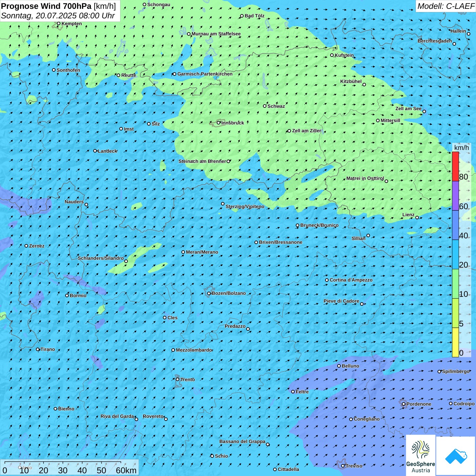
Task: Click the '60km' label on the scale bar
Action: point(126,470)
